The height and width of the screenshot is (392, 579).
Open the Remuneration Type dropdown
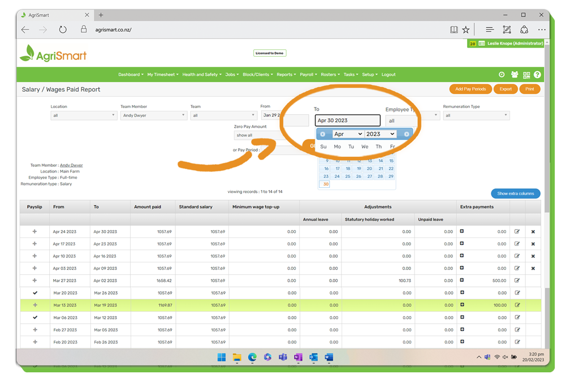(476, 115)
